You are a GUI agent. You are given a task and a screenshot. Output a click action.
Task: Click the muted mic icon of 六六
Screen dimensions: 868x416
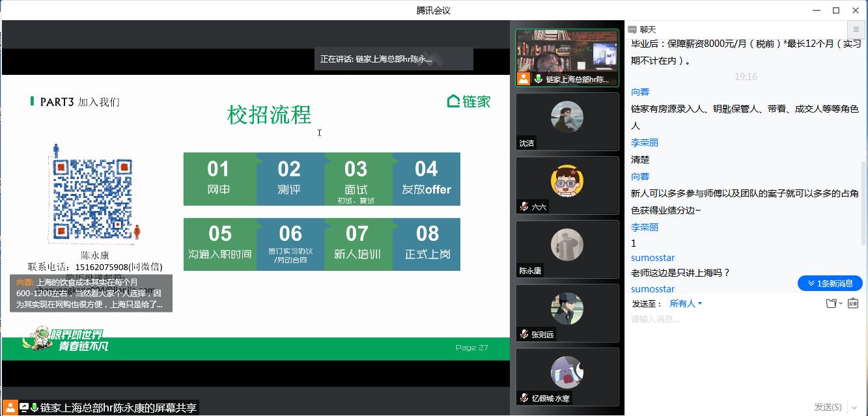coord(524,206)
